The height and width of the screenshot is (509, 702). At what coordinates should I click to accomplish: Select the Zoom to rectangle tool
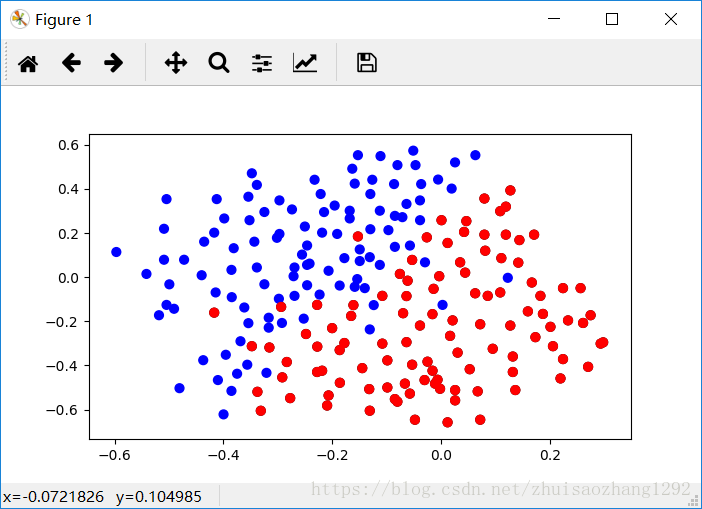pyautogui.click(x=219, y=63)
